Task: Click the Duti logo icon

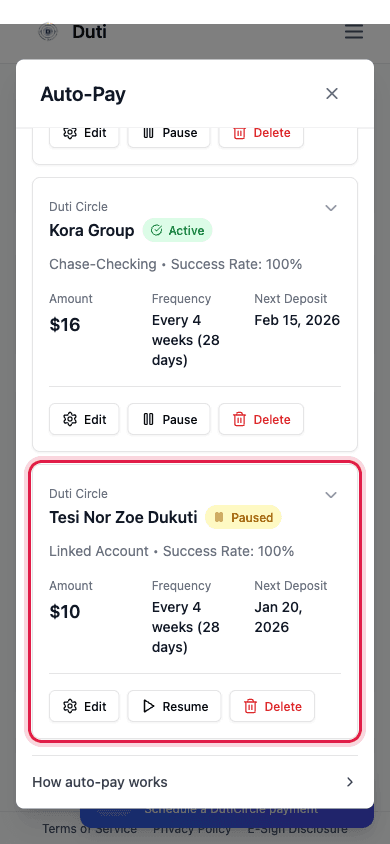Action: click(48, 32)
